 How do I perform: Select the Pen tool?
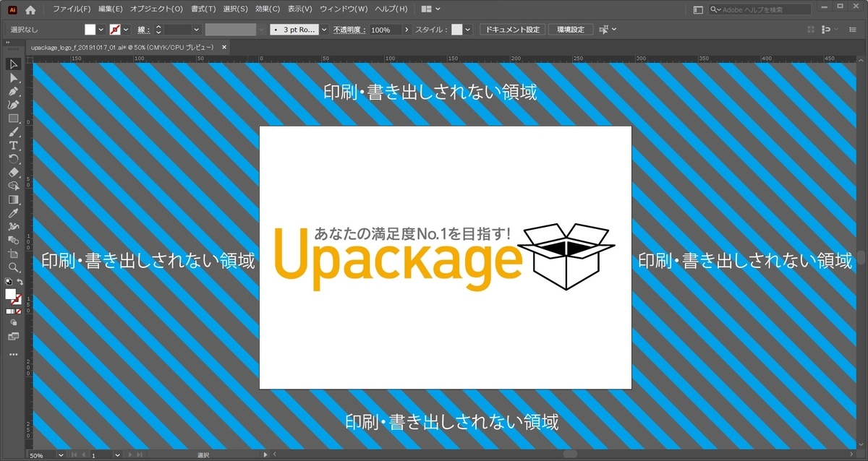pyautogui.click(x=13, y=91)
